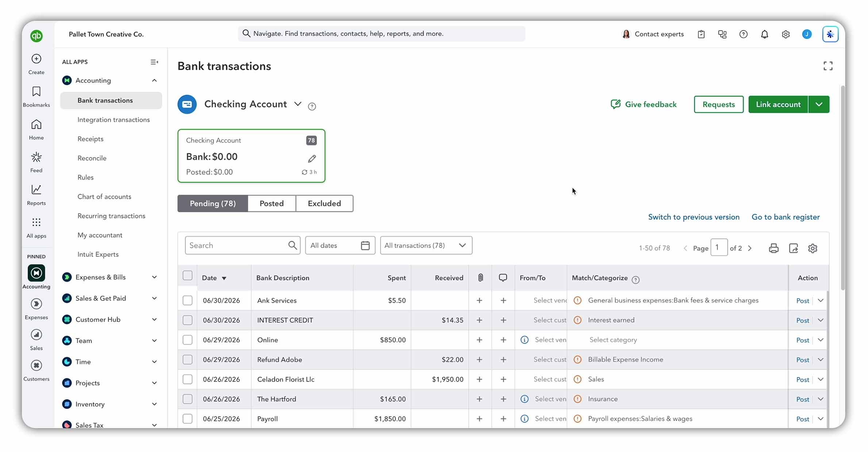Open the Create menu icon

coord(36,59)
